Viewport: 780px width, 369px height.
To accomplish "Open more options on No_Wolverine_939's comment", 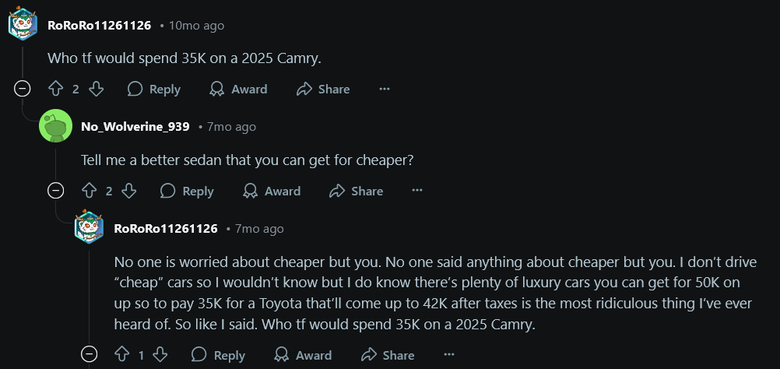I will [417, 191].
